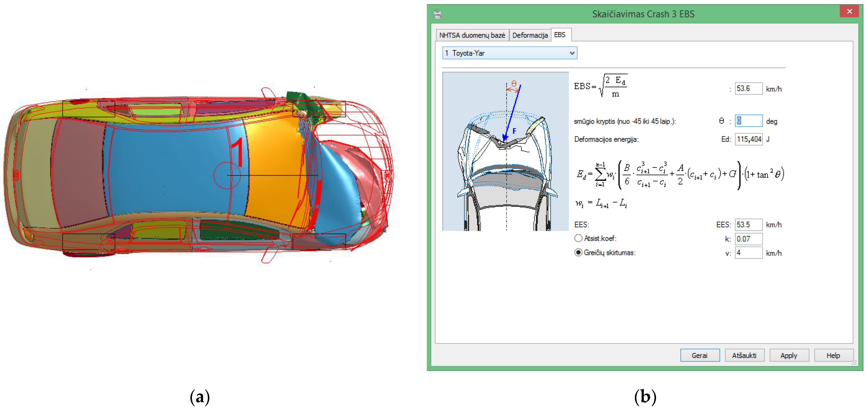Click the dialog title bar app icon
This screenshot has height=410, width=868.
[x=437, y=14]
